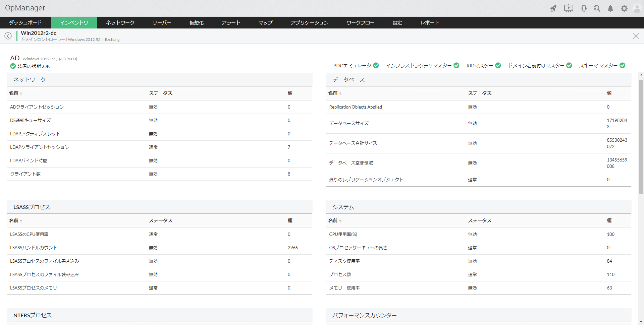Open the notifications bell
The image size is (644, 325).
[x=610, y=8]
